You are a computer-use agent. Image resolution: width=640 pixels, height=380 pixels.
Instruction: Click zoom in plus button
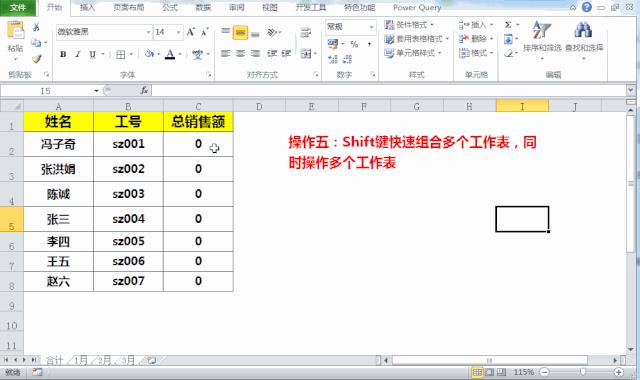[x=618, y=372]
